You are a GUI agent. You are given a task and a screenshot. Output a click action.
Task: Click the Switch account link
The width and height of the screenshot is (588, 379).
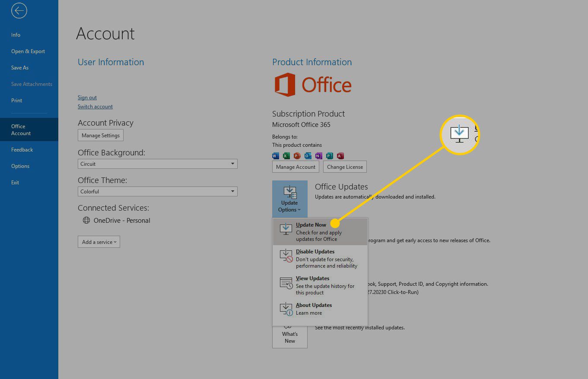(95, 107)
